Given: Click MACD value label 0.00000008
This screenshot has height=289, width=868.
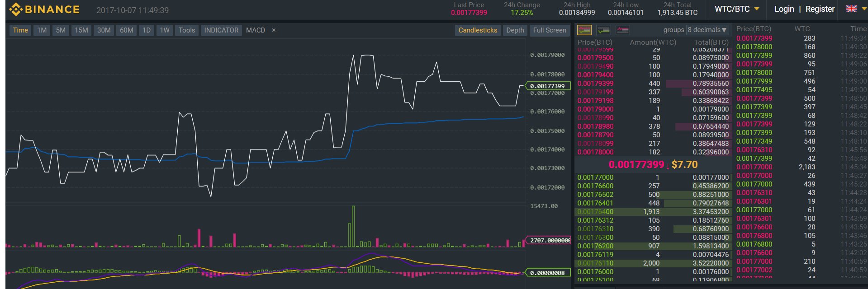Looking at the screenshot, I should pos(547,273).
